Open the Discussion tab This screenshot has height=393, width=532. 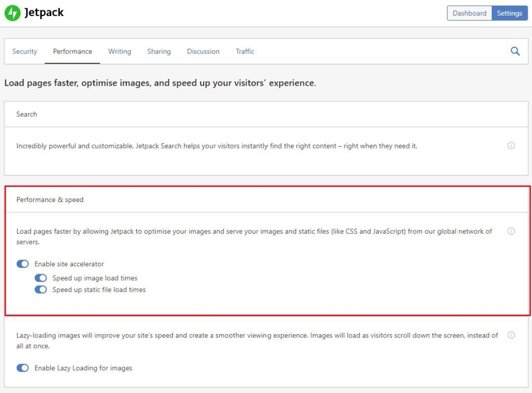[203, 51]
